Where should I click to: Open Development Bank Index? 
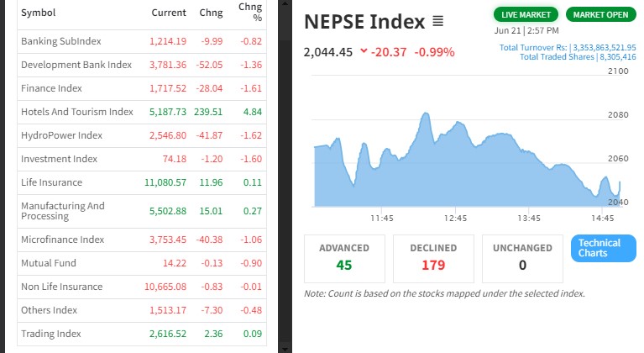pyautogui.click(x=76, y=65)
